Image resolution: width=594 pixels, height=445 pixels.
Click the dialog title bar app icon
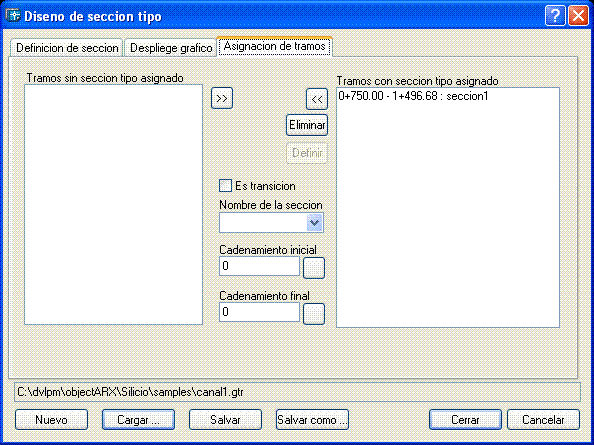13,16
